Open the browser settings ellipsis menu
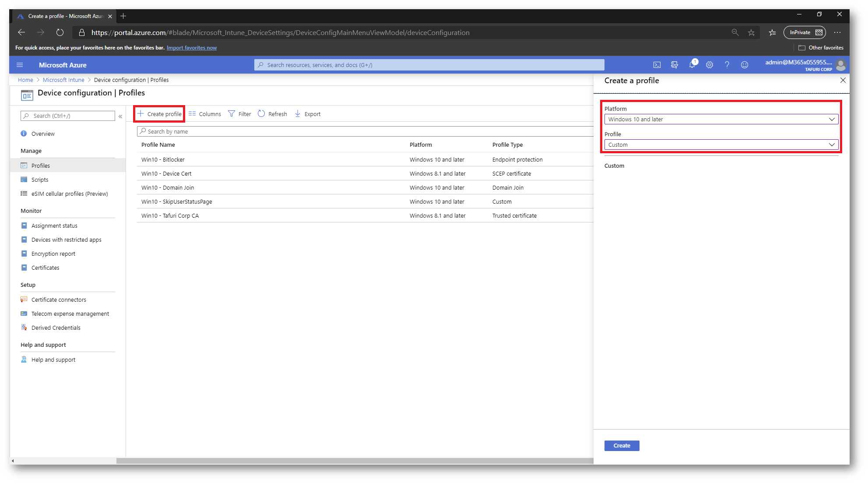Image resolution: width=868 pixels, height=483 pixels. point(837,32)
